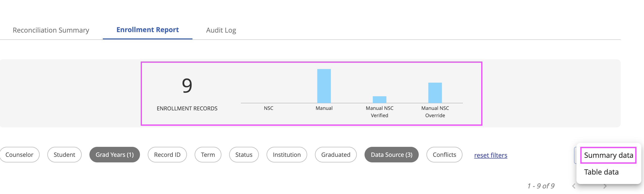644x194 pixels.
Task: Open the Record ID filter
Action: coord(167,155)
